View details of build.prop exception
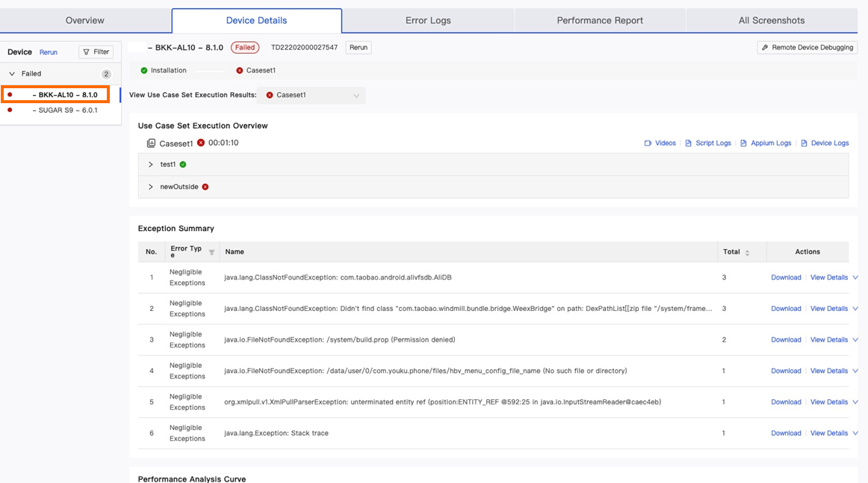868x483 pixels. (x=828, y=339)
